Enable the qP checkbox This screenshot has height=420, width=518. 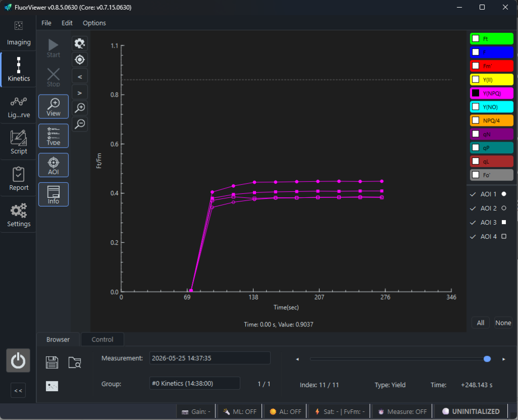pos(476,147)
